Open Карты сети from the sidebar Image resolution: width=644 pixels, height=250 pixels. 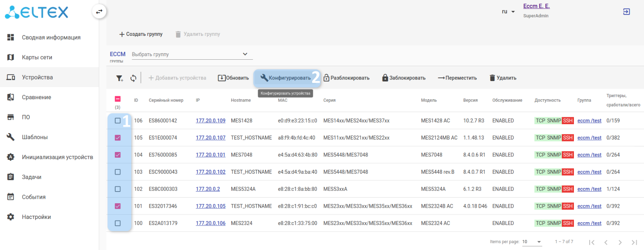pyautogui.click(x=37, y=57)
